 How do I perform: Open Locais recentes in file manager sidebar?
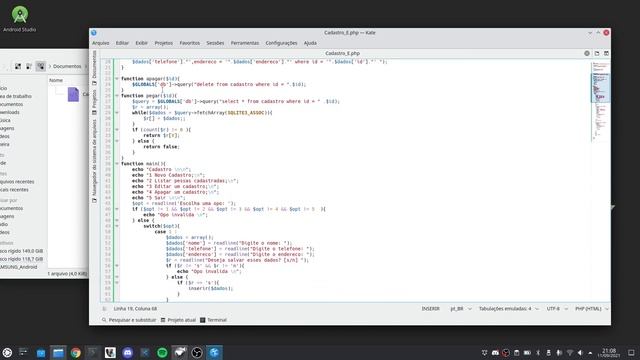(x=14, y=190)
